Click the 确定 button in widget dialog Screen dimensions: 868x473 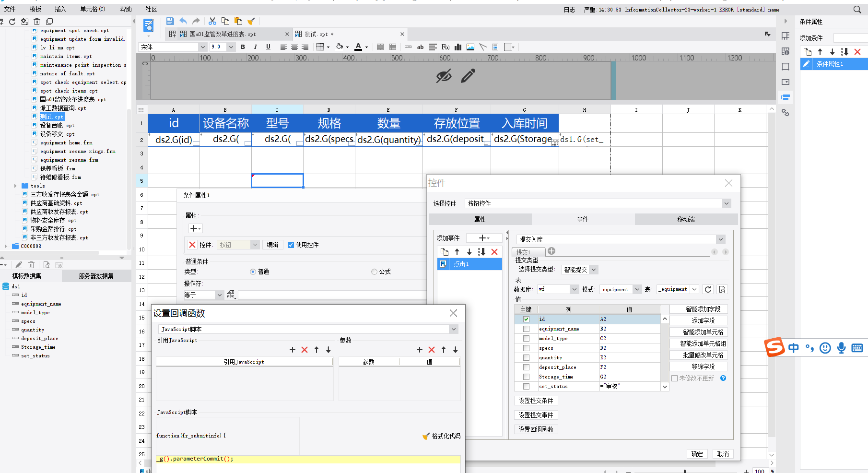pos(697,454)
